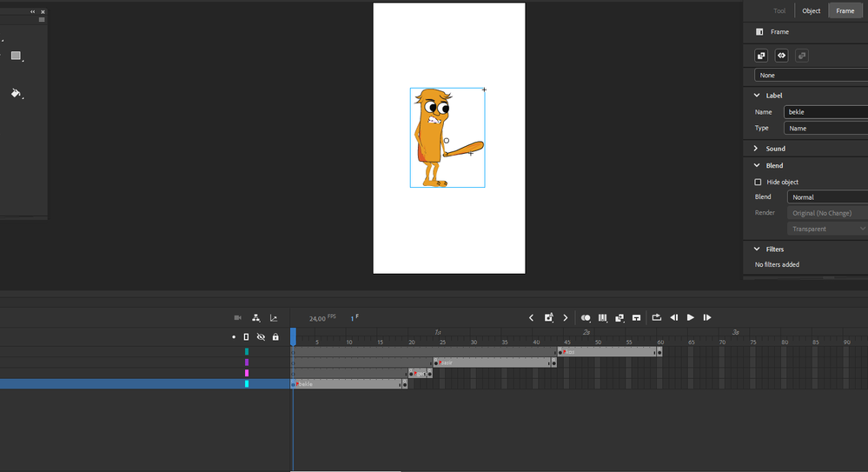868x472 pixels.
Task: Step back one frame
Action: click(673, 318)
